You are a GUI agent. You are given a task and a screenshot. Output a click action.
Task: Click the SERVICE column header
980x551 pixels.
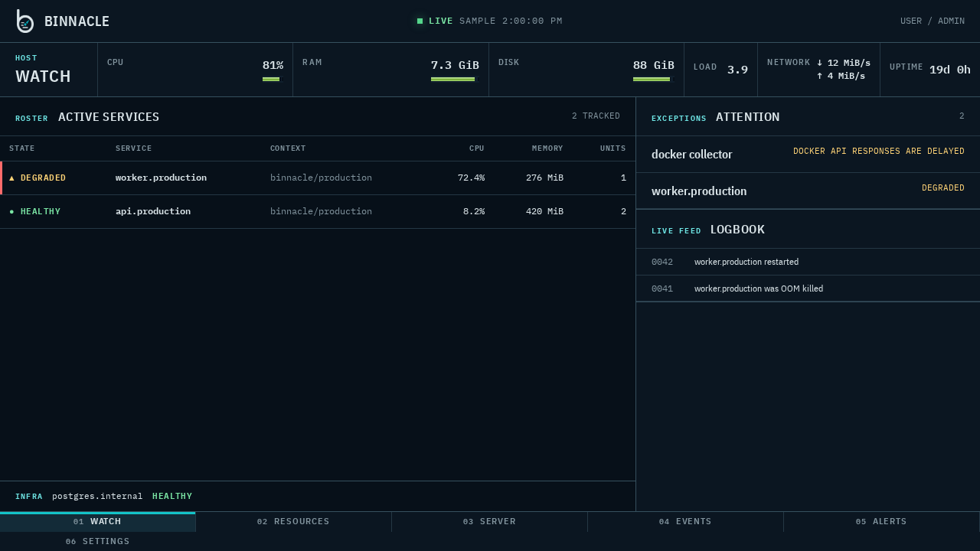134,148
